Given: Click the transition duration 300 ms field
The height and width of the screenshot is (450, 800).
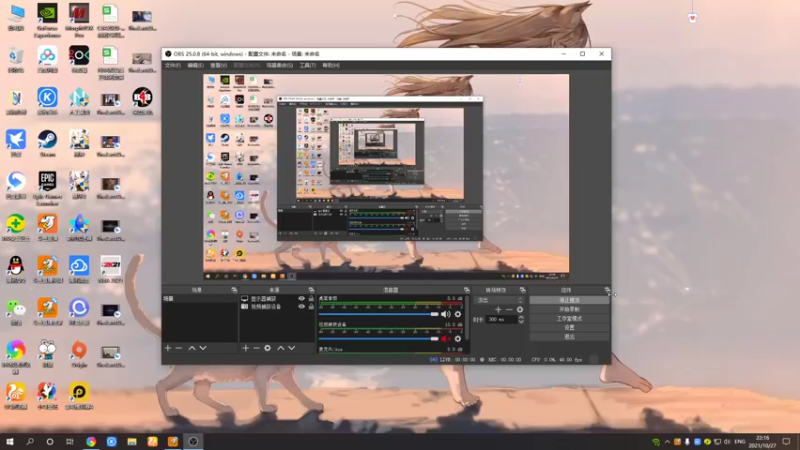Looking at the screenshot, I should click(501, 319).
